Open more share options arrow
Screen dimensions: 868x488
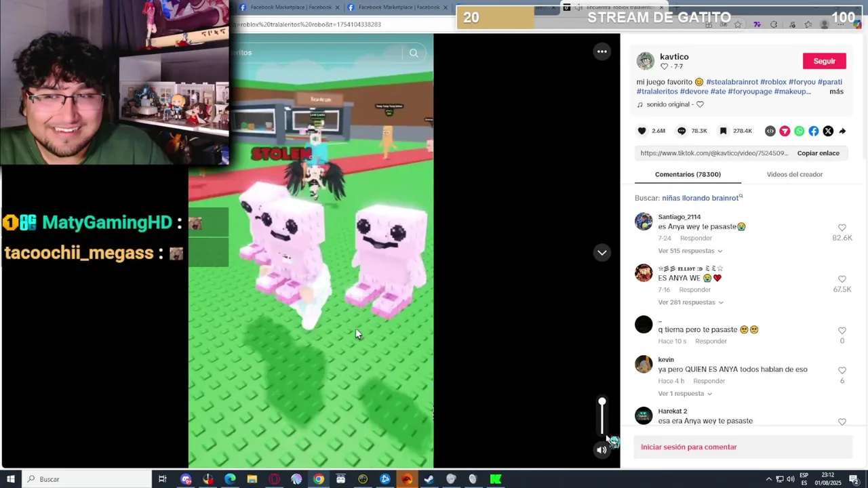(842, 131)
